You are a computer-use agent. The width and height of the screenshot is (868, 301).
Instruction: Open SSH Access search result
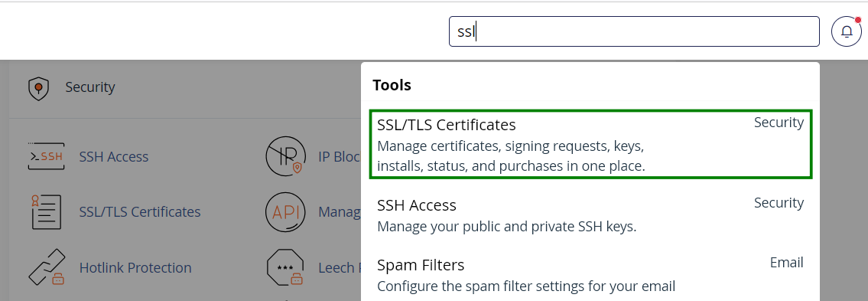590,216
